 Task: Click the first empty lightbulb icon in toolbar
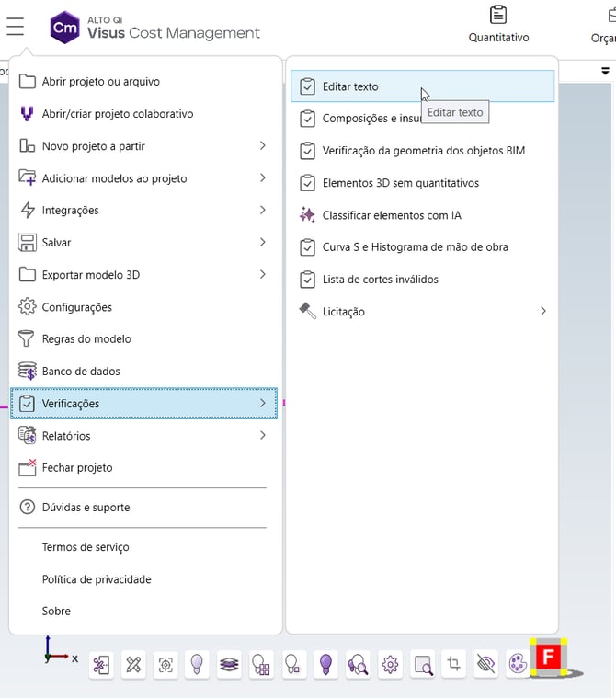(197, 664)
